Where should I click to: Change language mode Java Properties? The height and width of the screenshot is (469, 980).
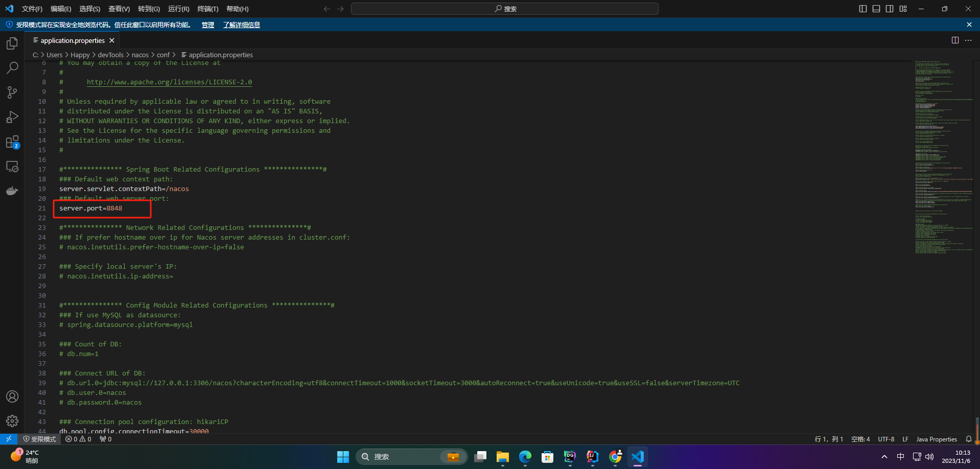tap(937, 439)
